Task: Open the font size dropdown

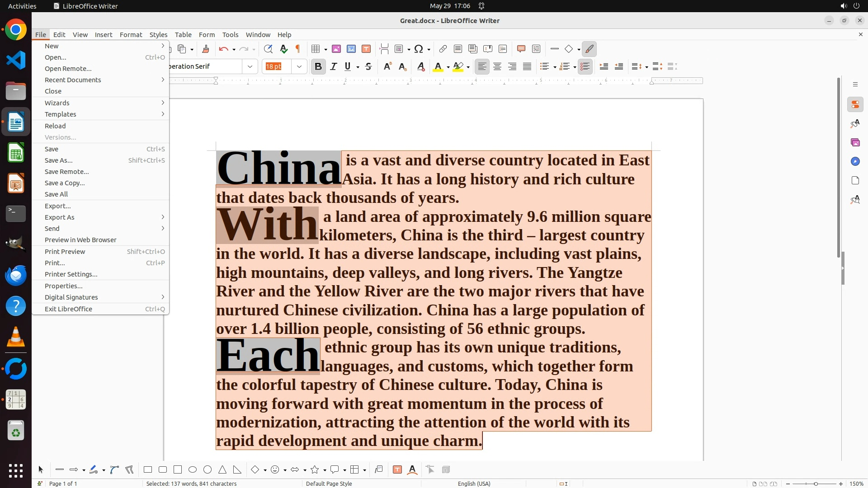Action: [299, 66]
